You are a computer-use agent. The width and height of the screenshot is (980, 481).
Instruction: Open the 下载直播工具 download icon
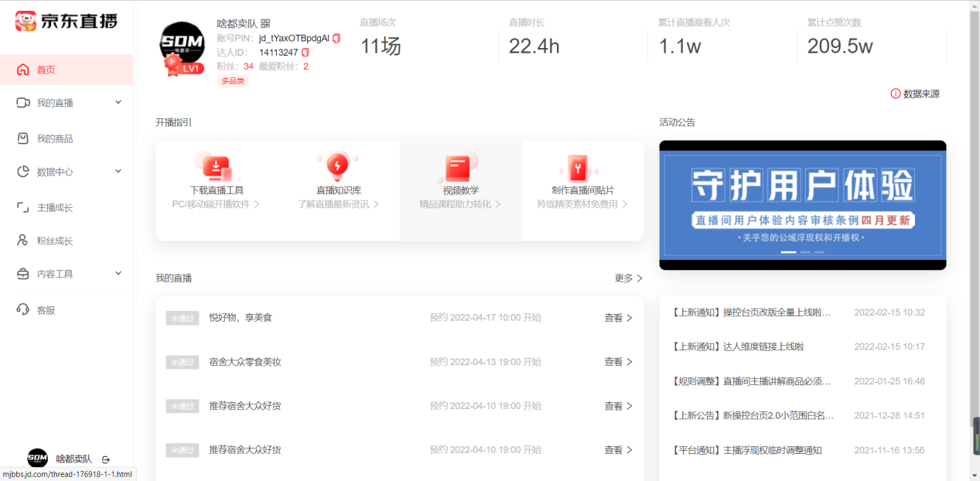tap(217, 166)
